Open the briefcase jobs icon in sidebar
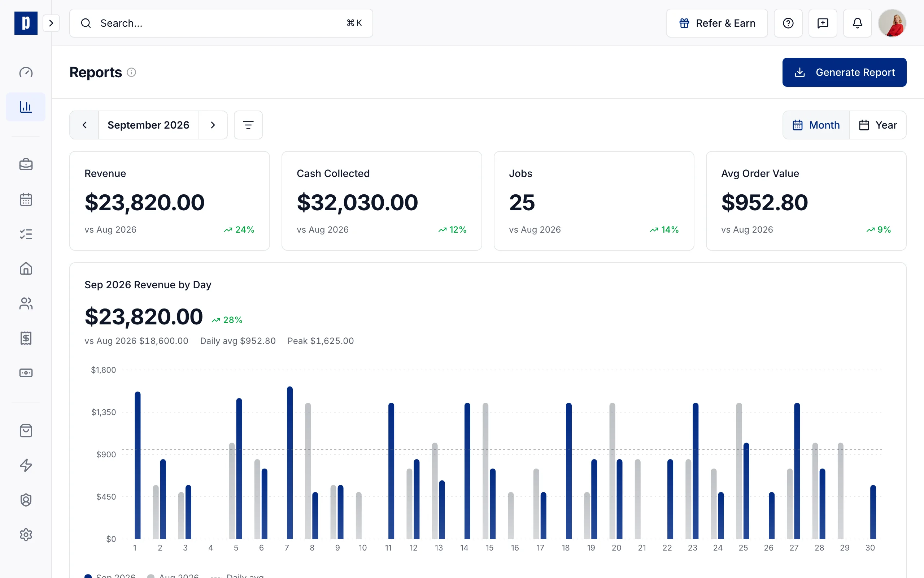 pyautogui.click(x=26, y=164)
